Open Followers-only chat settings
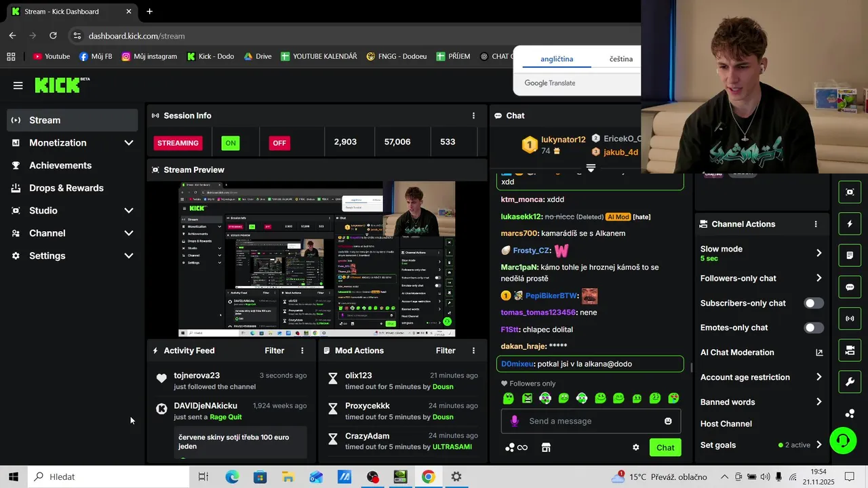Screen dimensions: 868x488 pyautogui.click(x=762, y=278)
